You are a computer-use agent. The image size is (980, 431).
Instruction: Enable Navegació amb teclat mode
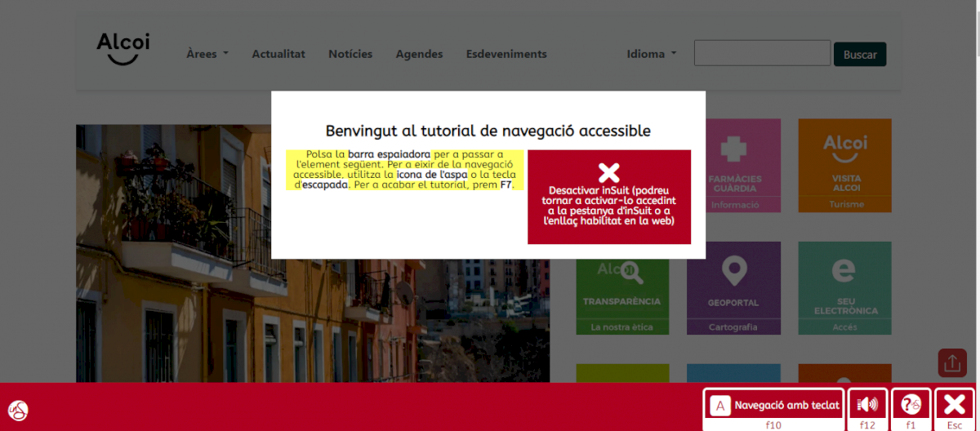tap(773, 404)
